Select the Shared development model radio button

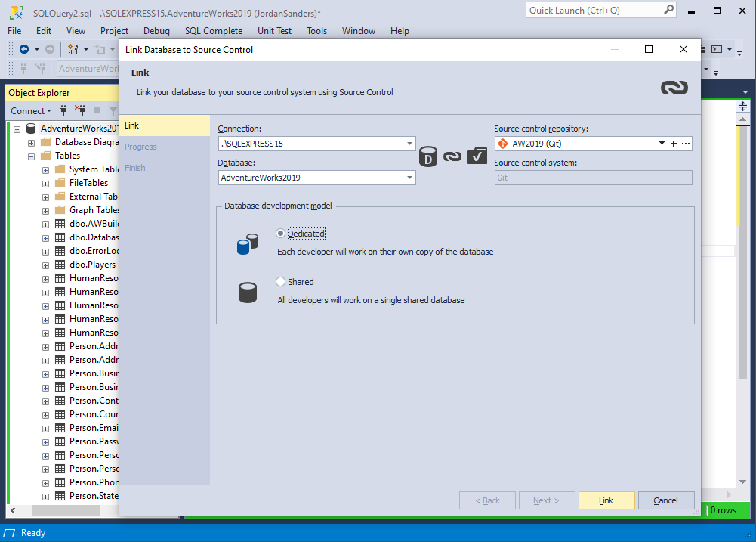(x=280, y=282)
